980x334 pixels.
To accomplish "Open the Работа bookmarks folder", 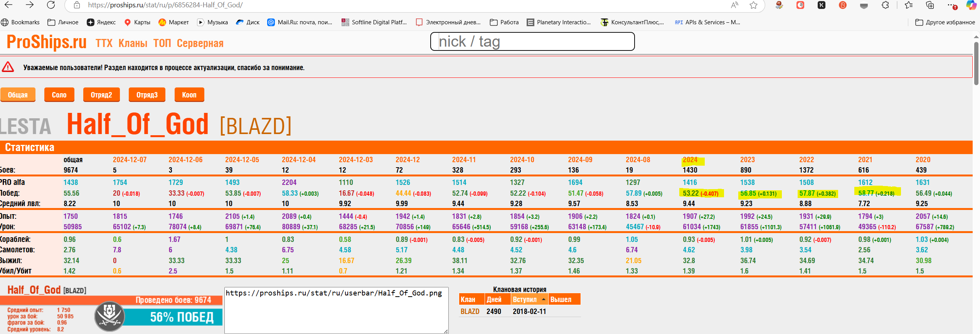I will click(504, 22).
